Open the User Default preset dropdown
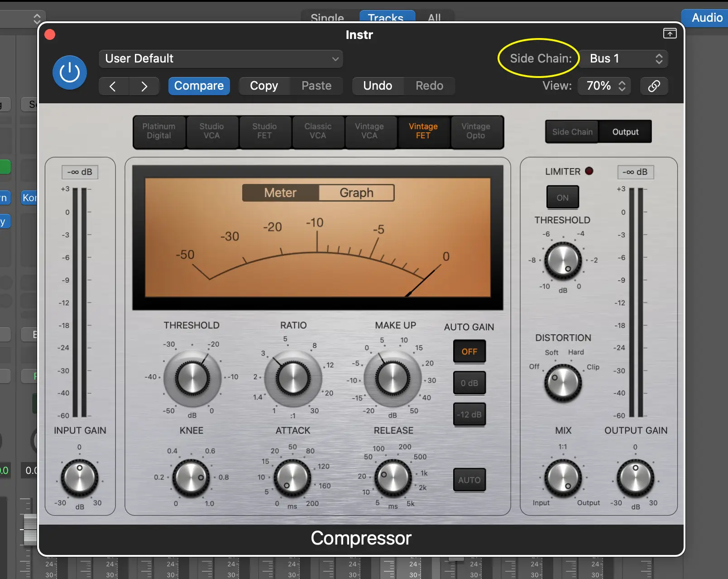Image resolution: width=728 pixels, height=579 pixels. tap(220, 59)
